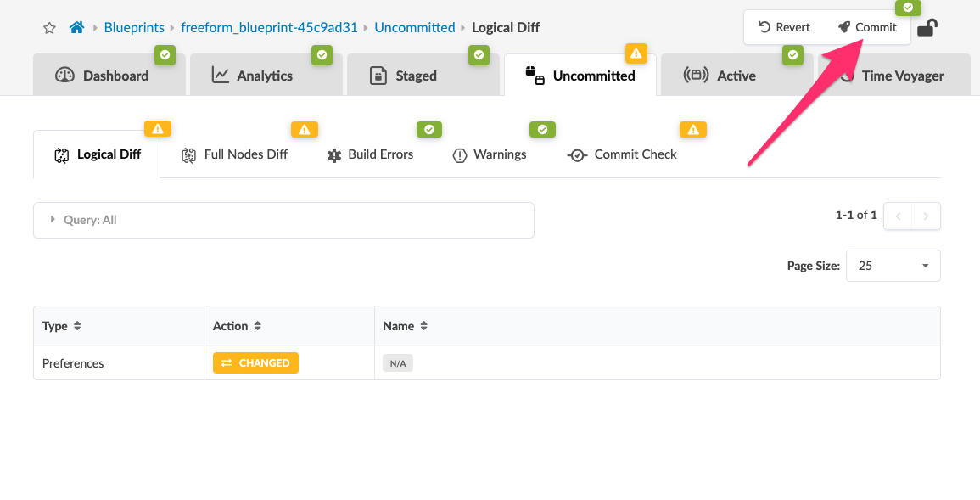Open the Page Size dropdown
The height and width of the screenshot is (500, 980).
point(893,266)
